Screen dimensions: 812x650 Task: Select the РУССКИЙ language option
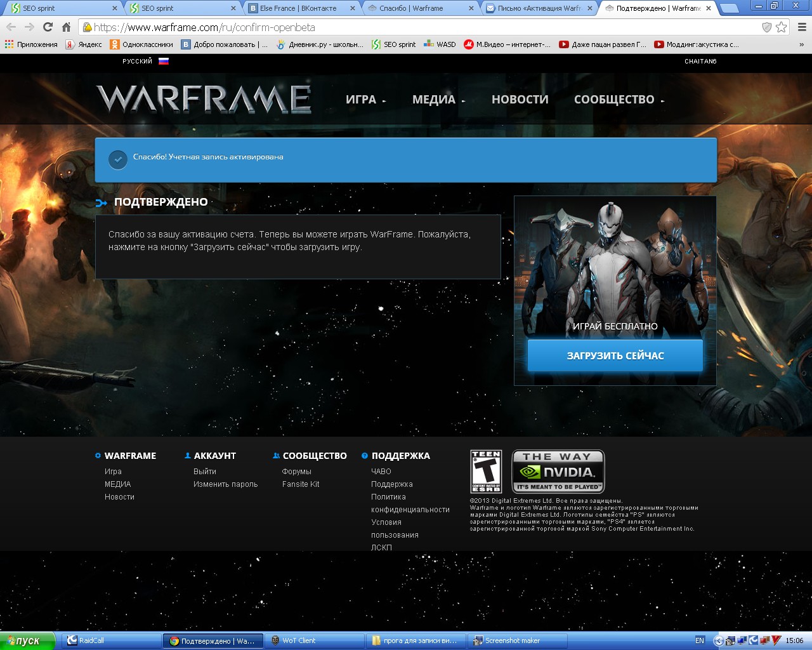click(x=138, y=62)
